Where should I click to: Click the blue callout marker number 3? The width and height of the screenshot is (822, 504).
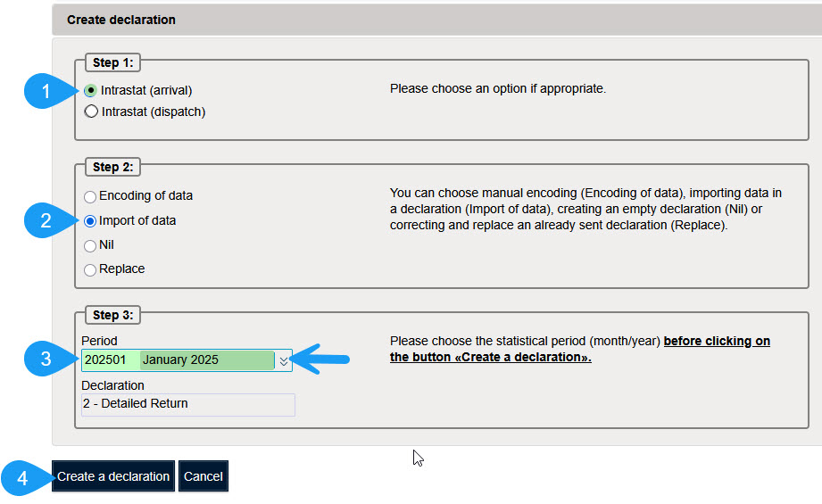pyautogui.click(x=45, y=359)
